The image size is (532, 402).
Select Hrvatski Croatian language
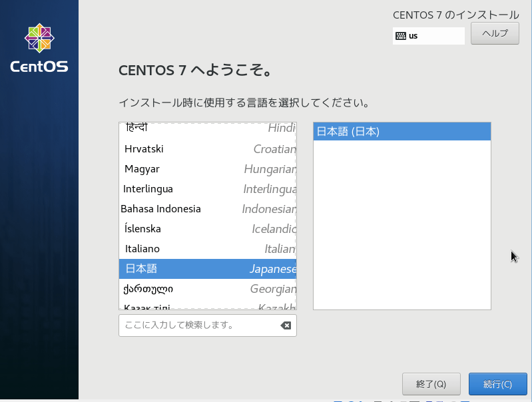pyautogui.click(x=208, y=149)
